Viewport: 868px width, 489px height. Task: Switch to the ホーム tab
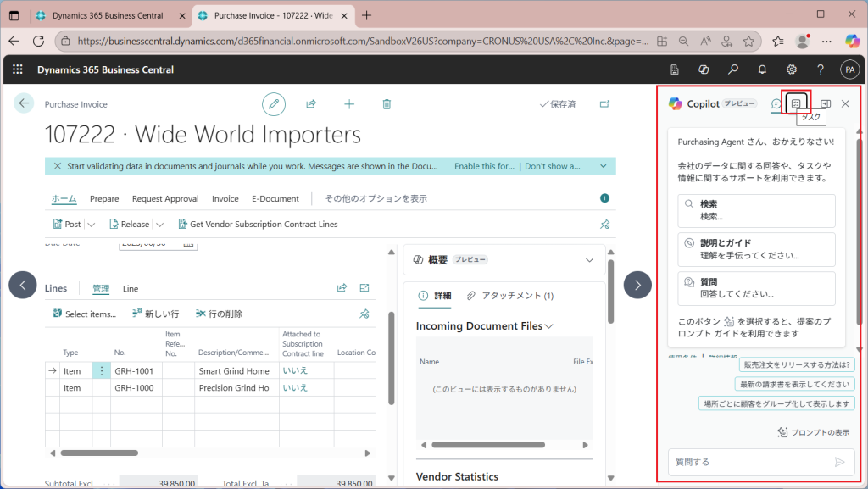tap(64, 198)
